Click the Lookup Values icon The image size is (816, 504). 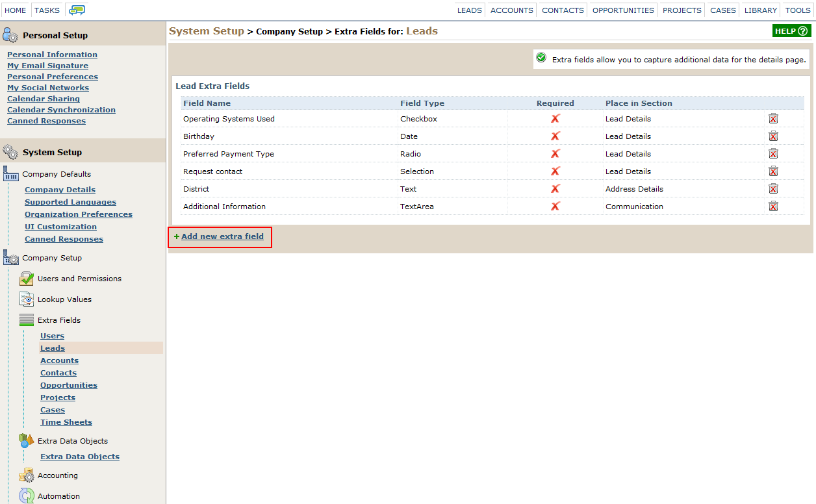point(27,299)
